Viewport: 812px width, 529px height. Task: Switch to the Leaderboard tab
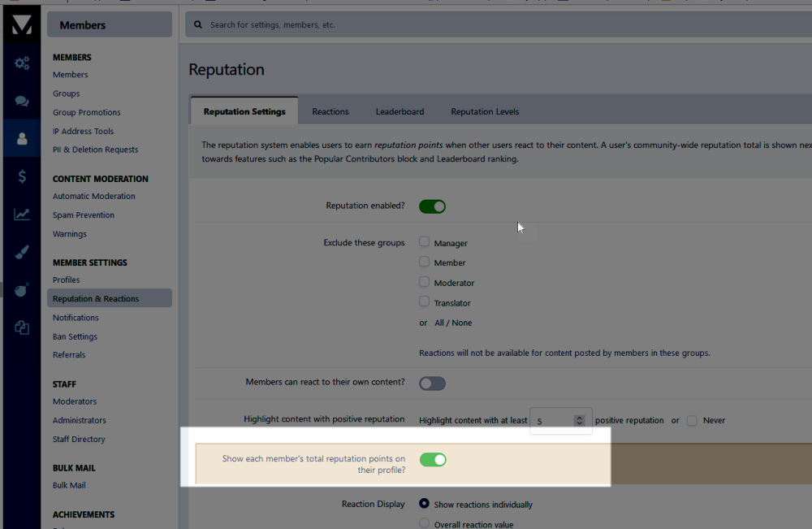pos(400,111)
